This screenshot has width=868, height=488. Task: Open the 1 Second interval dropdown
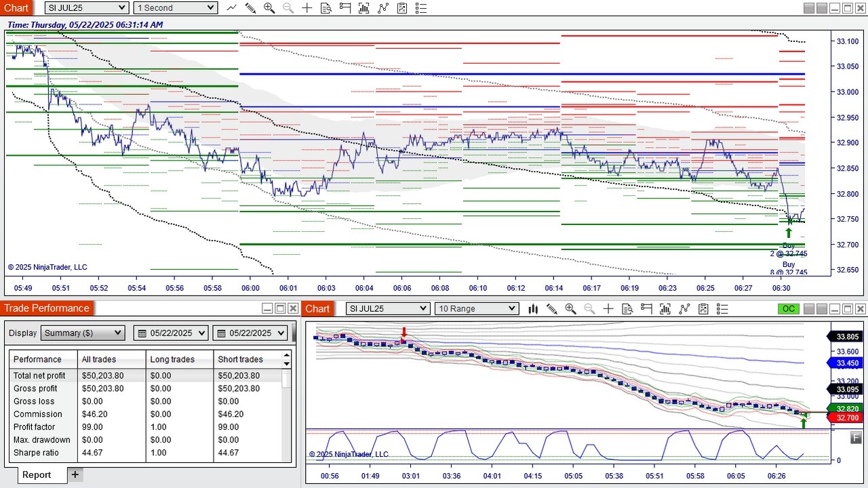click(x=175, y=7)
